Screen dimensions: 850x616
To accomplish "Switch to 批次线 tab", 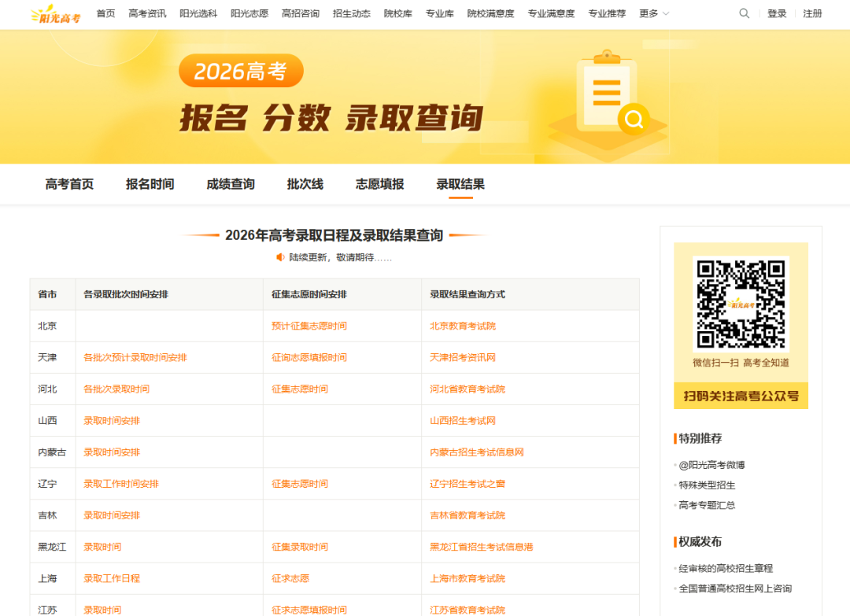I will coord(305,184).
